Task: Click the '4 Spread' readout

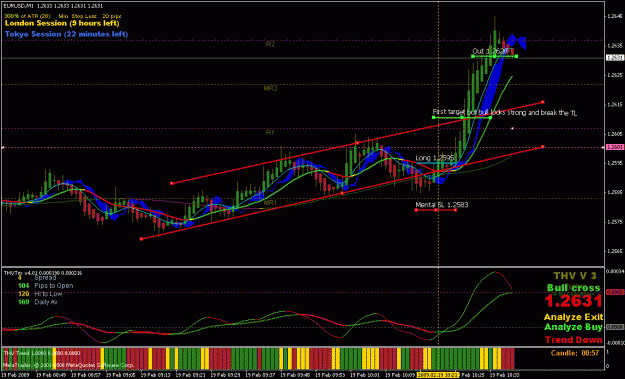Action: [37, 278]
